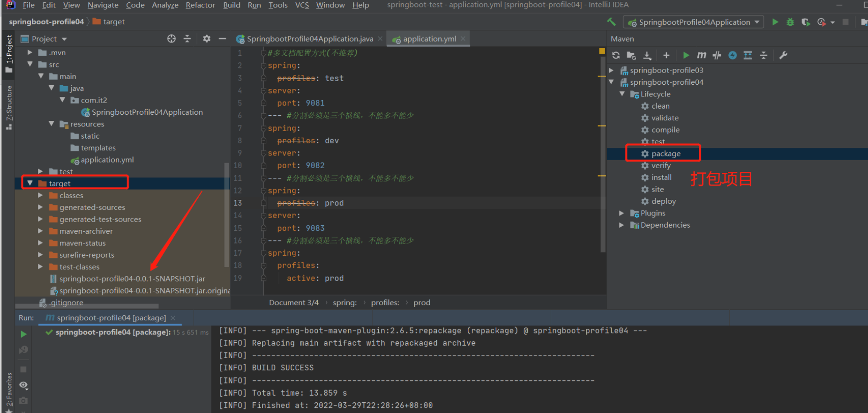The width and height of the screenshot is (868, 413).
Task: Debug SpringbootProfile04Application with the bug icon
Action: click(790, 22)
